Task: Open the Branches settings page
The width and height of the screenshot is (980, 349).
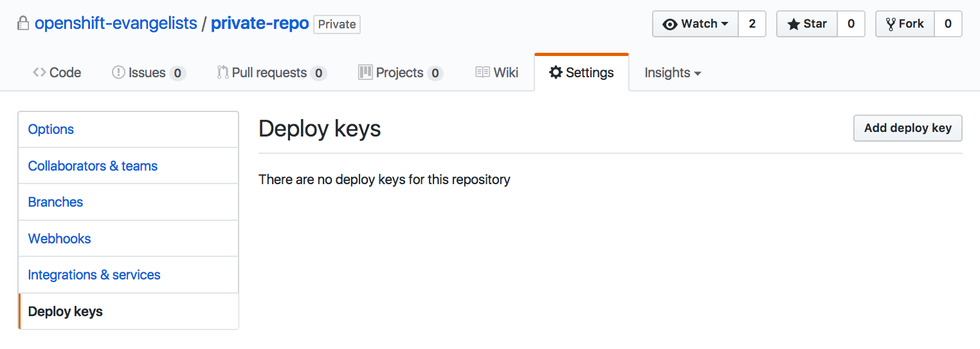Action: tap(55, 202)
